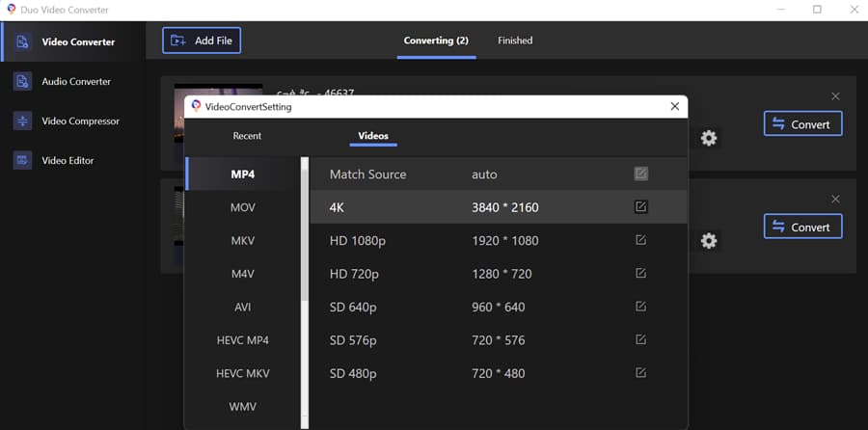Click the first video thumbnail
Viewport: 868px width, 430px height.
click(218, 92)
